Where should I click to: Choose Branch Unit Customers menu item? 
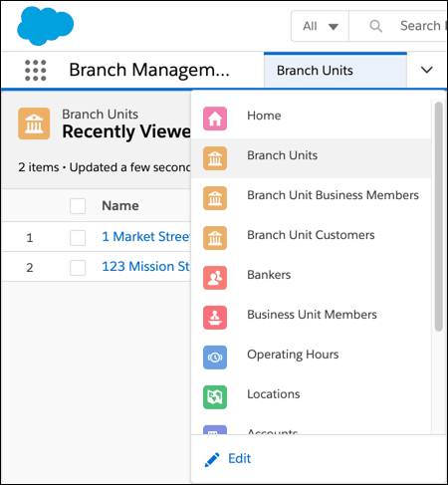(311, 238)
